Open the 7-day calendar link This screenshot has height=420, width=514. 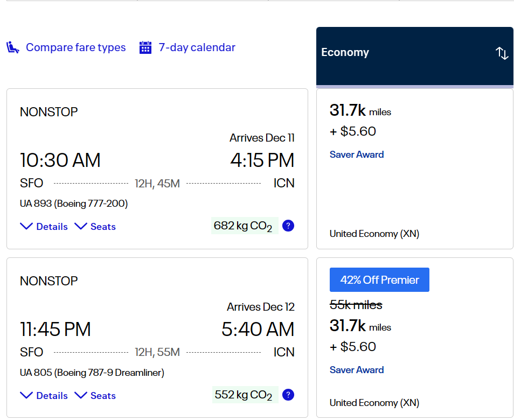click(x=197, y=47)
